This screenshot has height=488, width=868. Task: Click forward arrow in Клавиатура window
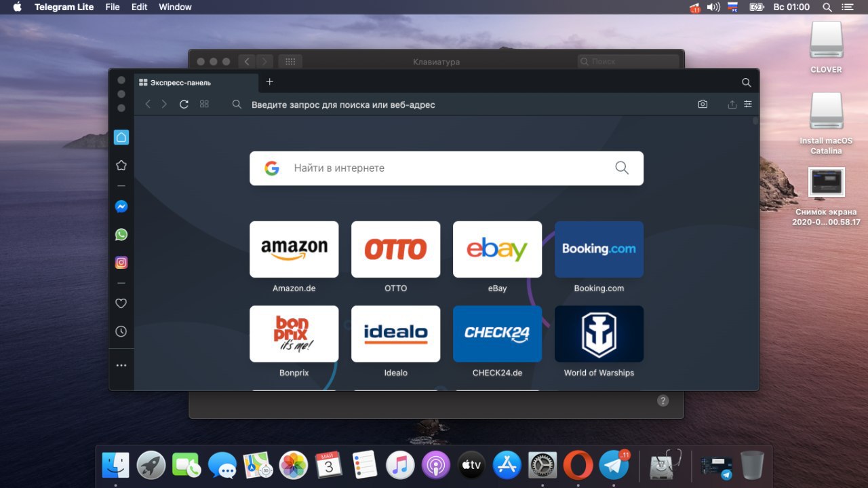tap(264, 61)
